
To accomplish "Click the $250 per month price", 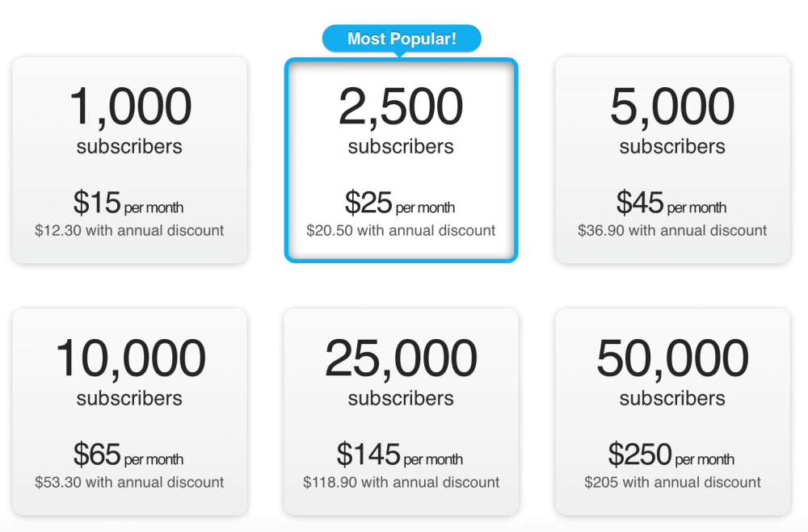I will [x=671, y=455].
